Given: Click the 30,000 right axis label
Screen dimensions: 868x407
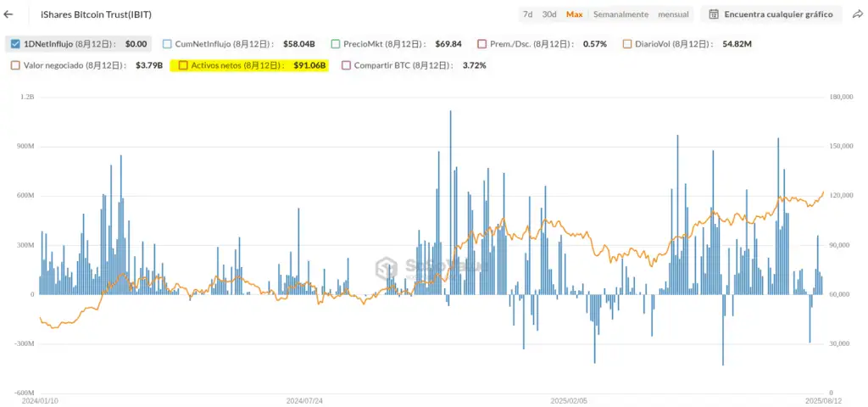Looking at the screenshot, I should tap(840, 343).
